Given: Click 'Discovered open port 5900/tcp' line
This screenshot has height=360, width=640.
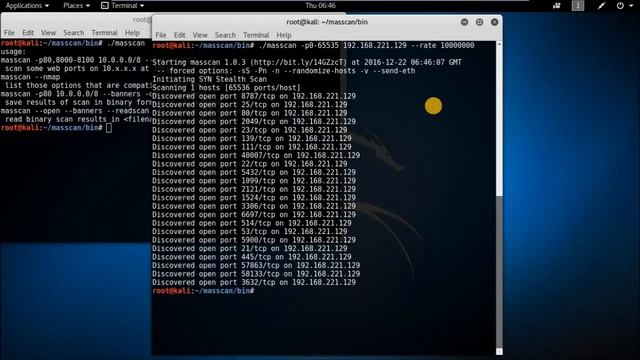Looking at the screenshot, I should point(254,240).
